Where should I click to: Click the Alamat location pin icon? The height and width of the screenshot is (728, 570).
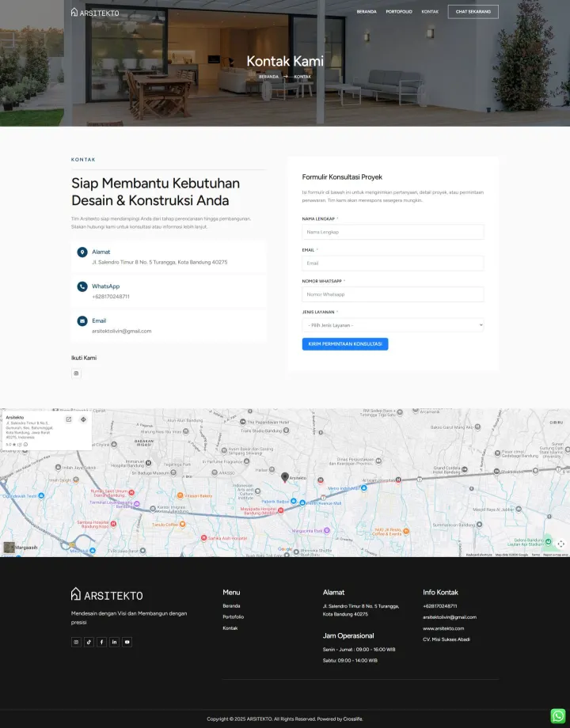pos(82,252)
